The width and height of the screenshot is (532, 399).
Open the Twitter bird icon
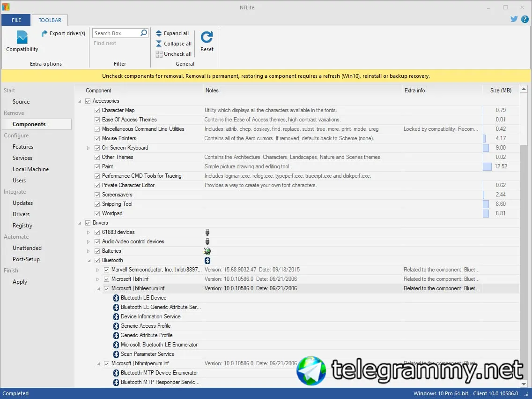[514, 19]
